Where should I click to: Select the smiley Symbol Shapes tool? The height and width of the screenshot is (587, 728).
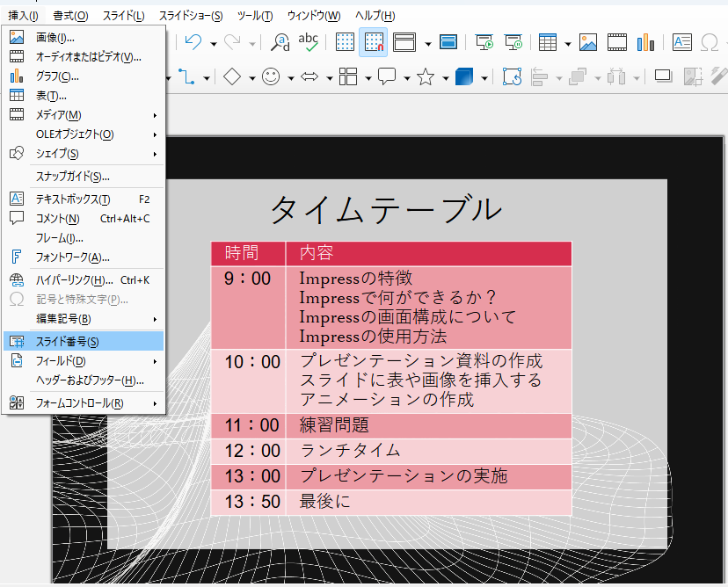(x=271, y=76)
